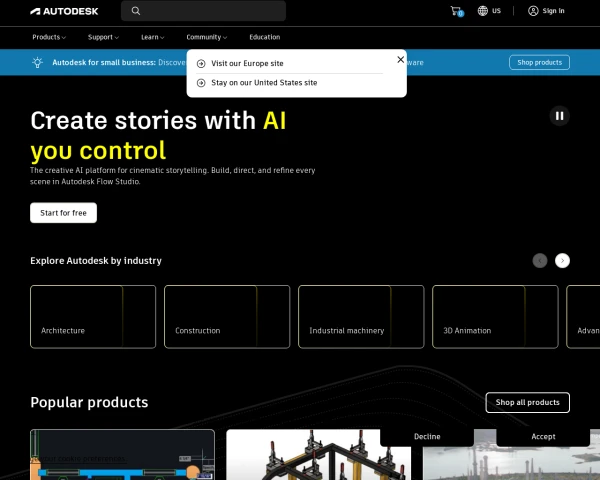The width and height of the screenshot is (600, 480).
Task: Expand the Learn menu
Action: click(x=153, y=37)
